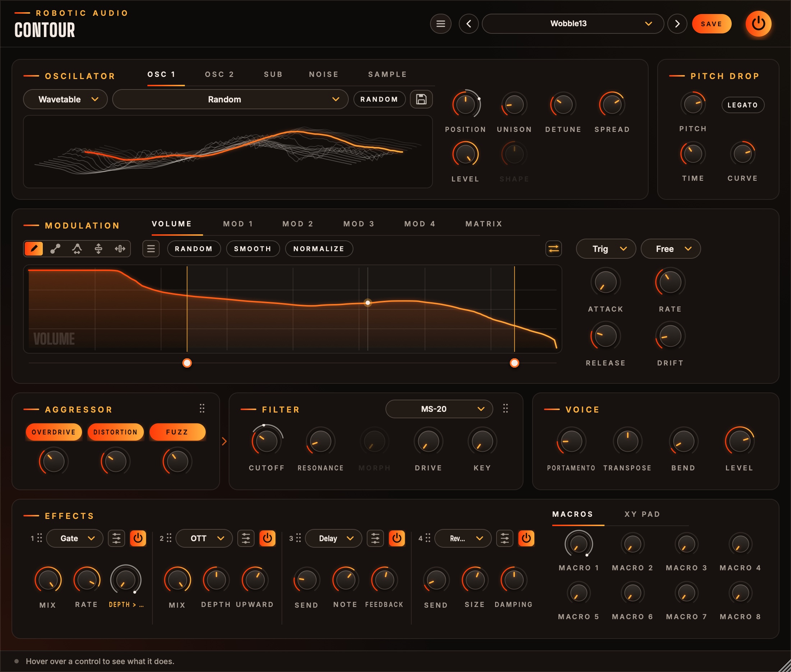Select the line segment tool

[x=55, y=249]
